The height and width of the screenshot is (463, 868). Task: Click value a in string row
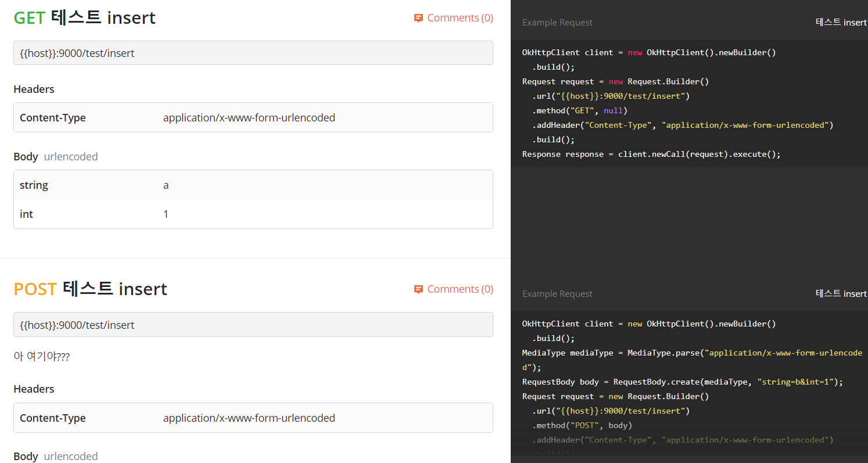(166, 185)
